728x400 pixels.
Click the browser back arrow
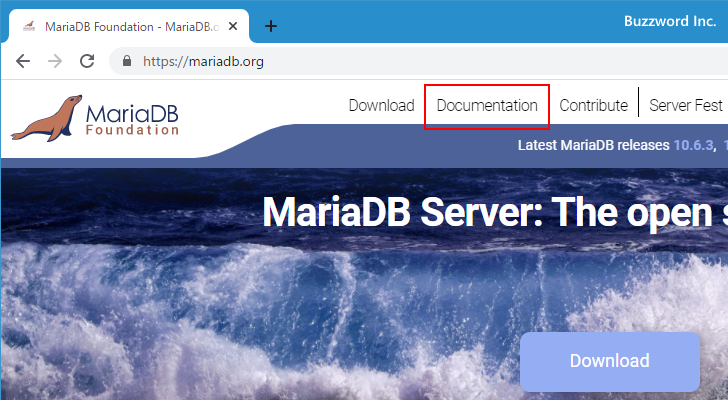[23, 61]
